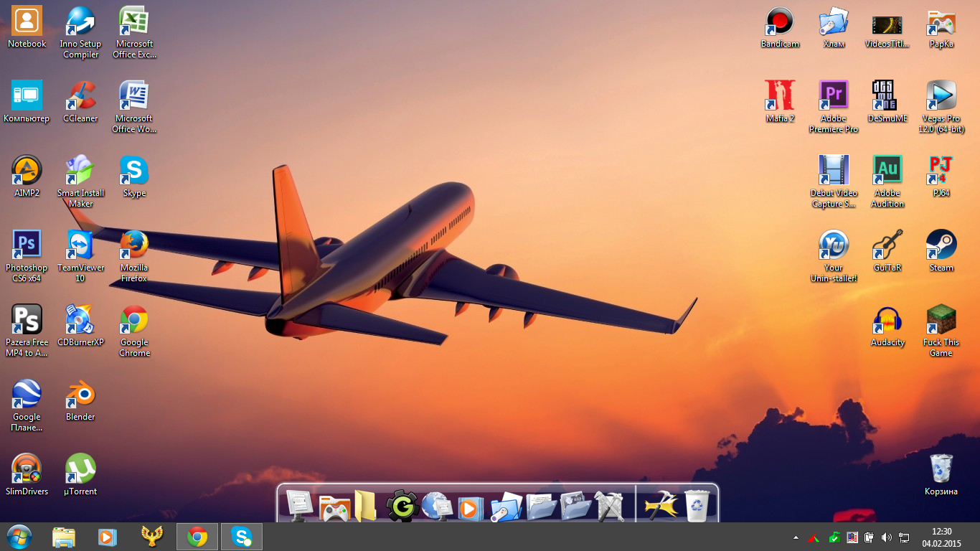The image size is (980, 551).
Task: Launch the green G gear dock icon
Action: click(x=402, y=507)
